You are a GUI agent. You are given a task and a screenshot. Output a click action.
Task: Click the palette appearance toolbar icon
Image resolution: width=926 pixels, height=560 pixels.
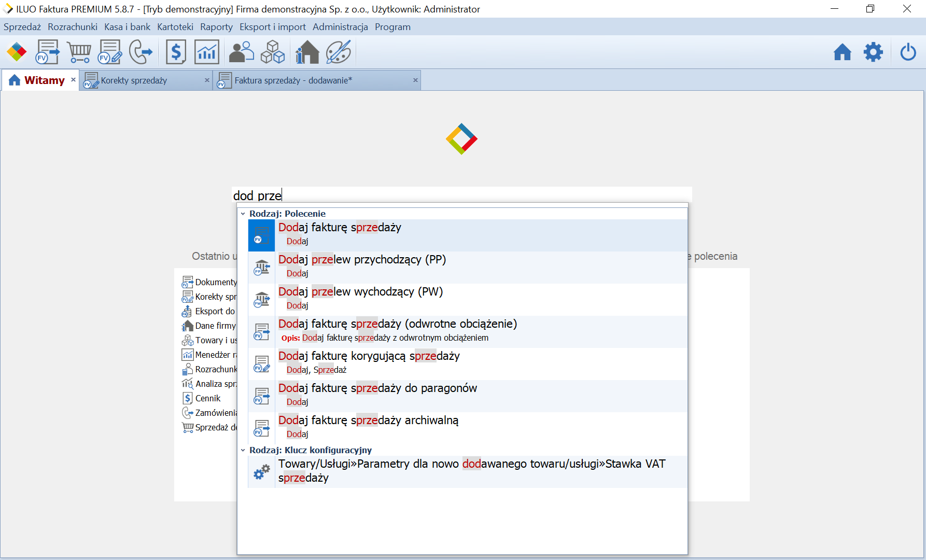(339, 52)
